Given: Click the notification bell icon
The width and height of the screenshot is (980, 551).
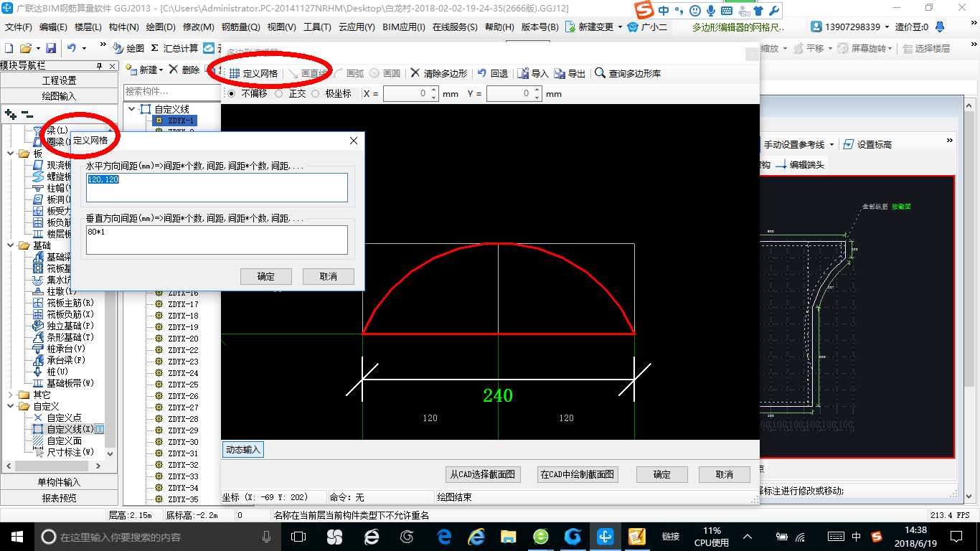Looking at the screenshot, I should [x=941, y=27].
